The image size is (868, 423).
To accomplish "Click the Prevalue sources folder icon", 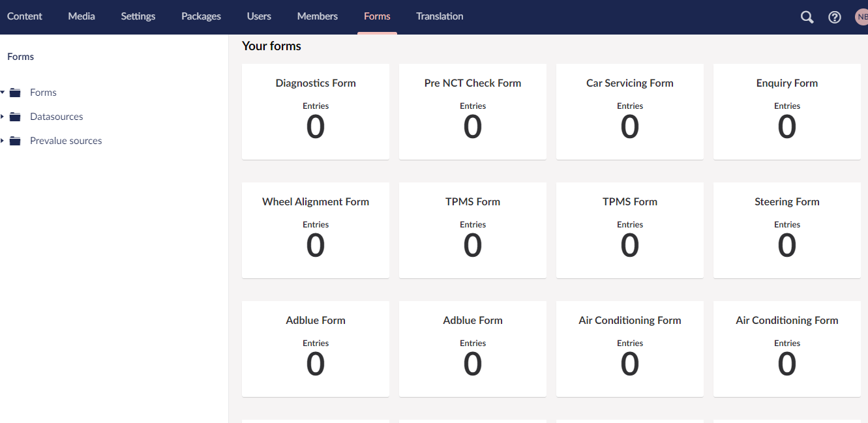I will click(x=15, y=141).
